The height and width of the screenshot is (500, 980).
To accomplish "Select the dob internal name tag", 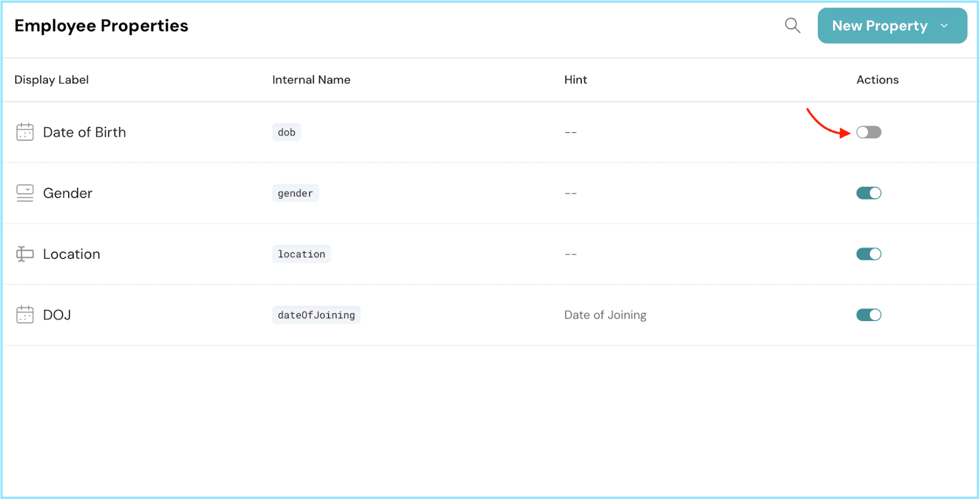I will 286,132.
